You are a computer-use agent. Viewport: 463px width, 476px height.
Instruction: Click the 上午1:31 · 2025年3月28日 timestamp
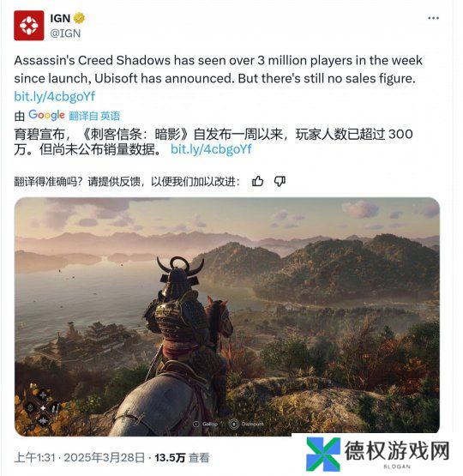(x=80, y=458)
